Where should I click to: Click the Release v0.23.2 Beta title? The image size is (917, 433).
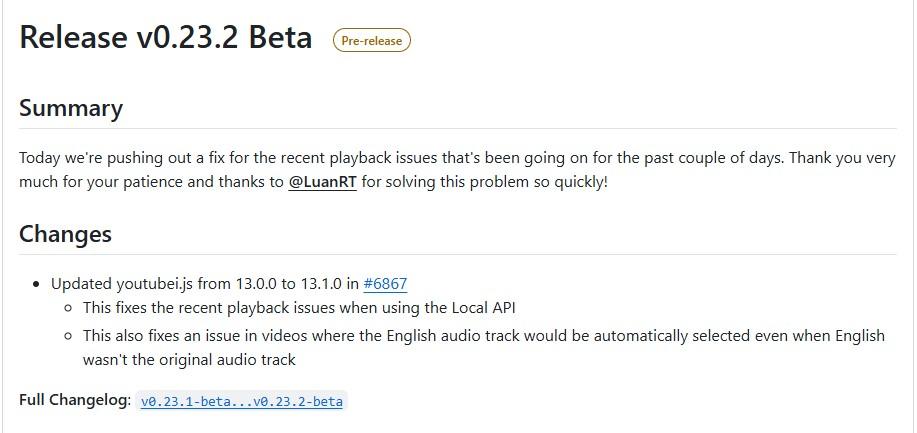(x=166, y=37)
